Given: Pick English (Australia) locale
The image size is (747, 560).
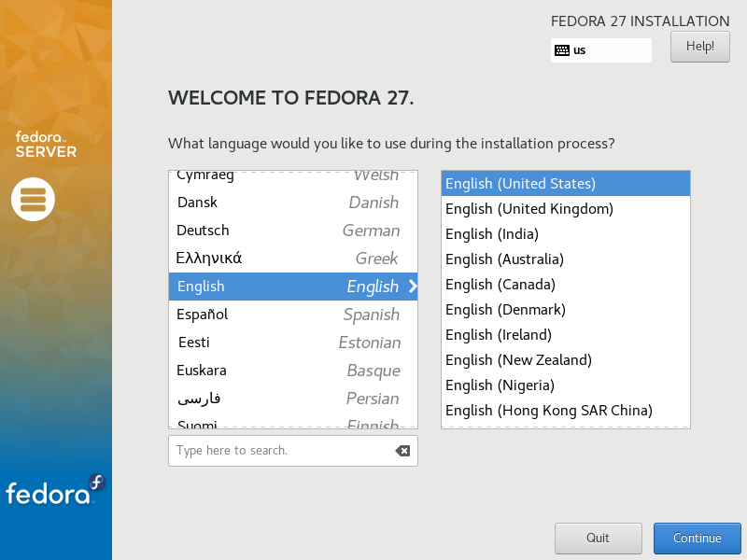Looking at the screenshot, I should pyautogui.click(x=566, y=259).
